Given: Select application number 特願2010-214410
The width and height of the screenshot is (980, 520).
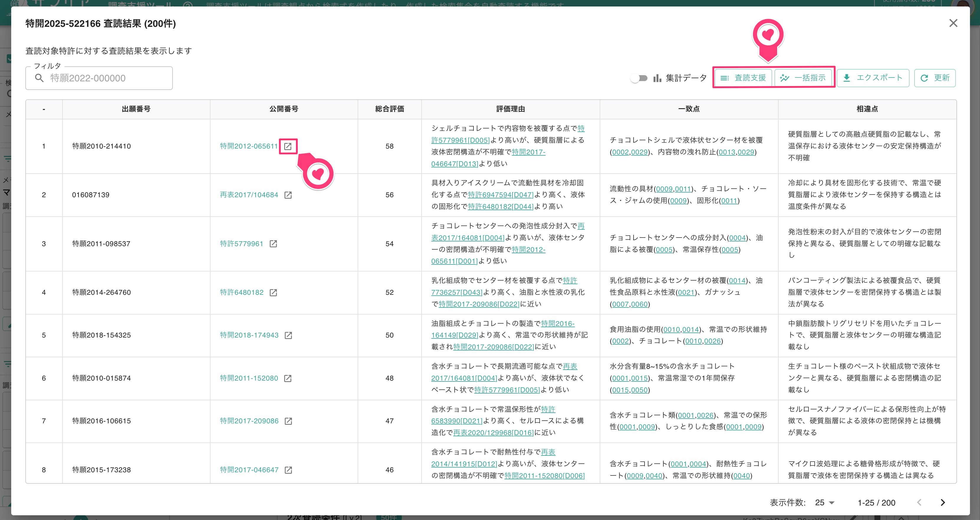Looking at the screenshot, I should (x=102, y=146).
